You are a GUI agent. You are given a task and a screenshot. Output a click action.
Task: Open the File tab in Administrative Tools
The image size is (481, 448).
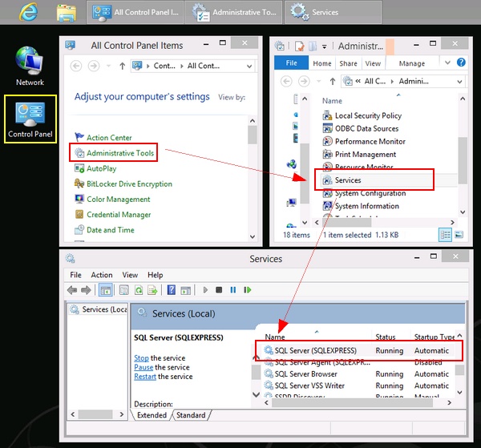(291, 63)
